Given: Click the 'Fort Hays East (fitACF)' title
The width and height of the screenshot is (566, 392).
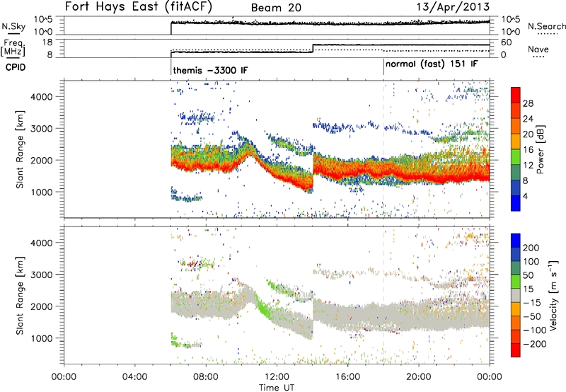Looking at the screenshot, I should click(139, 7).
